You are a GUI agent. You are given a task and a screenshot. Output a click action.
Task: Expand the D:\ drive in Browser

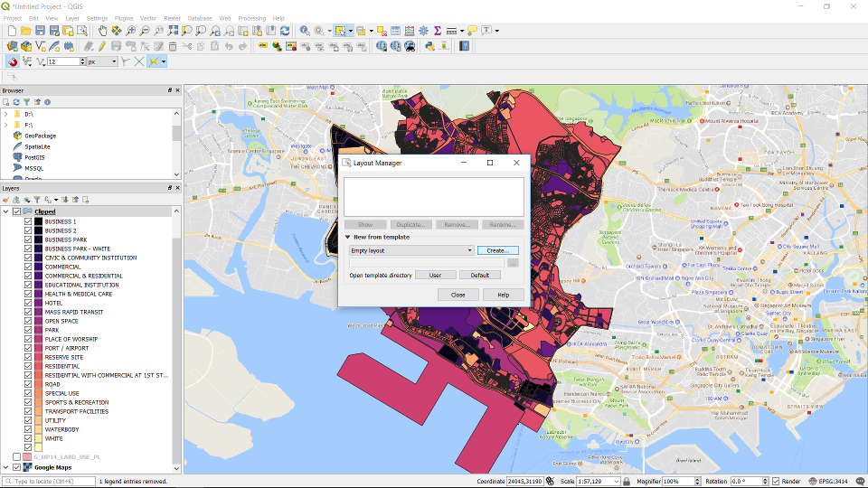pyautogui.click(x=5, y=115)
